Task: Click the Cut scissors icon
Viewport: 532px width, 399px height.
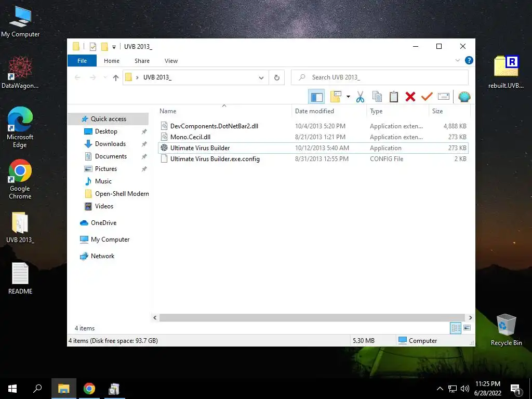Action: click(360, 97)
